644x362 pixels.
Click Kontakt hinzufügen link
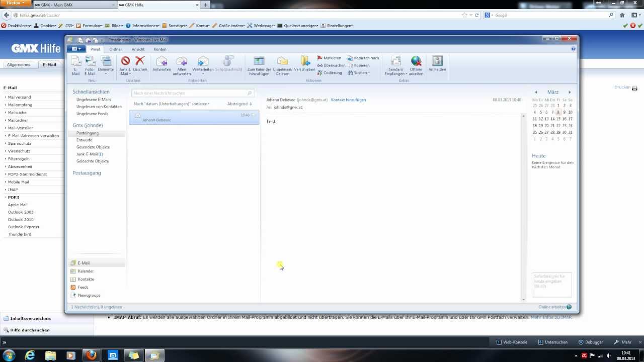pyautogui.click(x=348, y=100)
